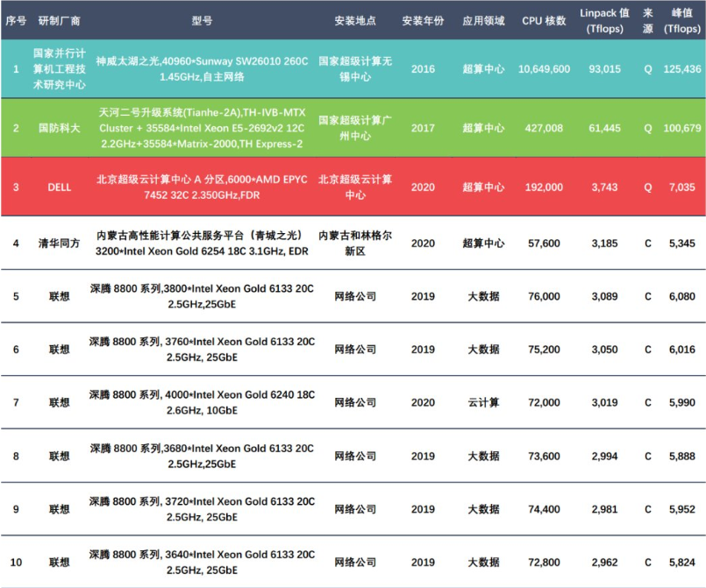
Task: Click the 57,600 CPU cores value
Action: (544, 244)
